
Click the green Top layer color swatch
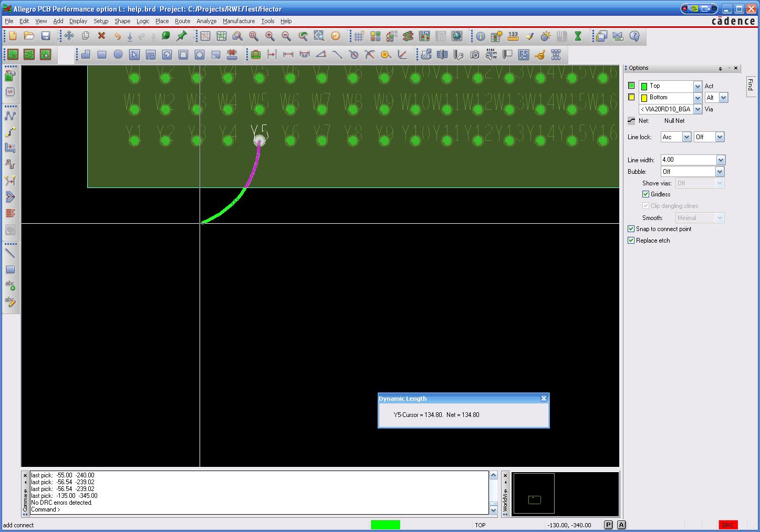click(631, 86)
